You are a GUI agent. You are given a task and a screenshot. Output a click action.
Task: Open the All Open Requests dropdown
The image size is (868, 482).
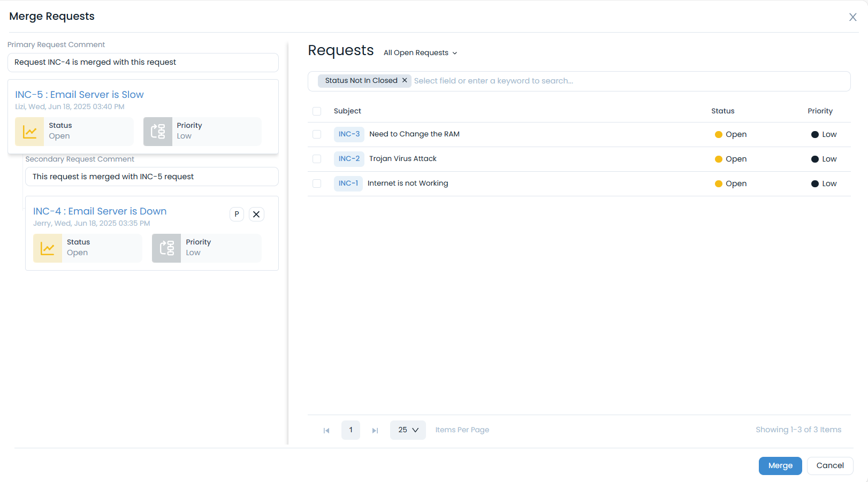[420, 53]
